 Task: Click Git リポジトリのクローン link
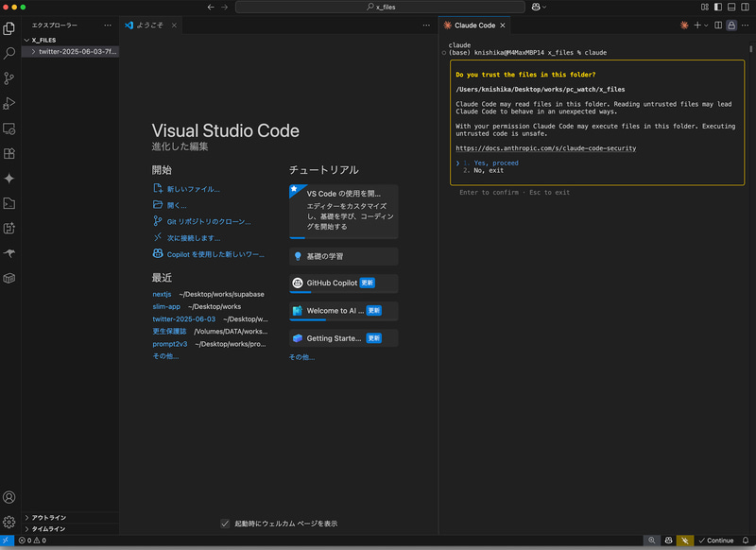coord(208,221)
